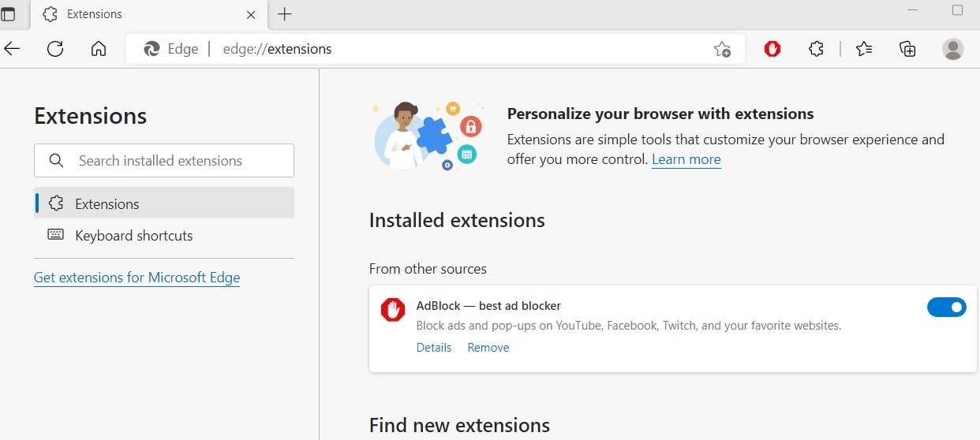Refresh the current page
This screenshot has width=980, height=440.
click(x=55, y=49)
